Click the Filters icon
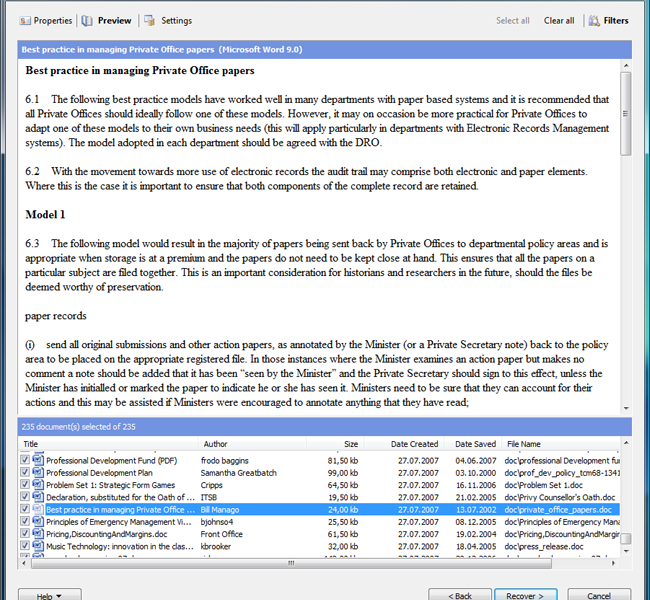The height and width of the screenshot is (600, 650). 594,21
